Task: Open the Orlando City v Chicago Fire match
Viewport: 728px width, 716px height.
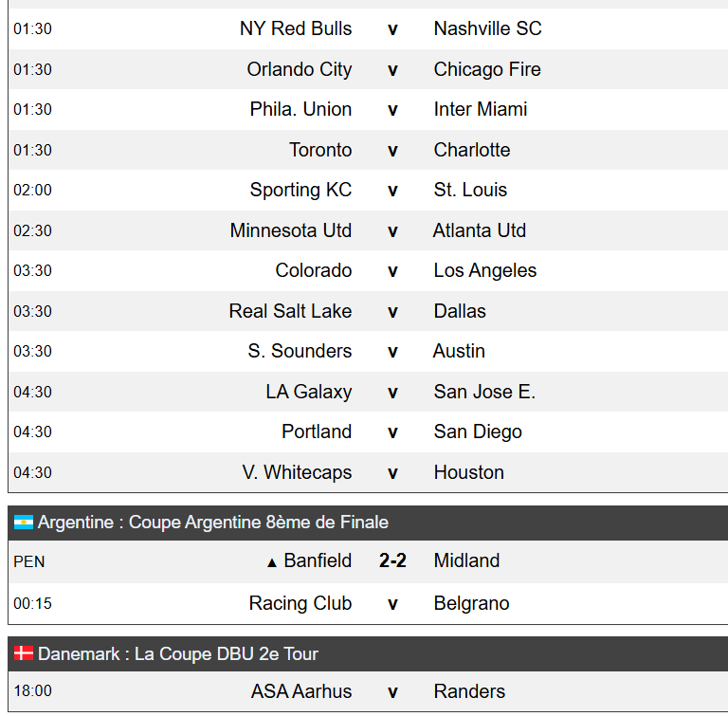Action: point(368,69)
